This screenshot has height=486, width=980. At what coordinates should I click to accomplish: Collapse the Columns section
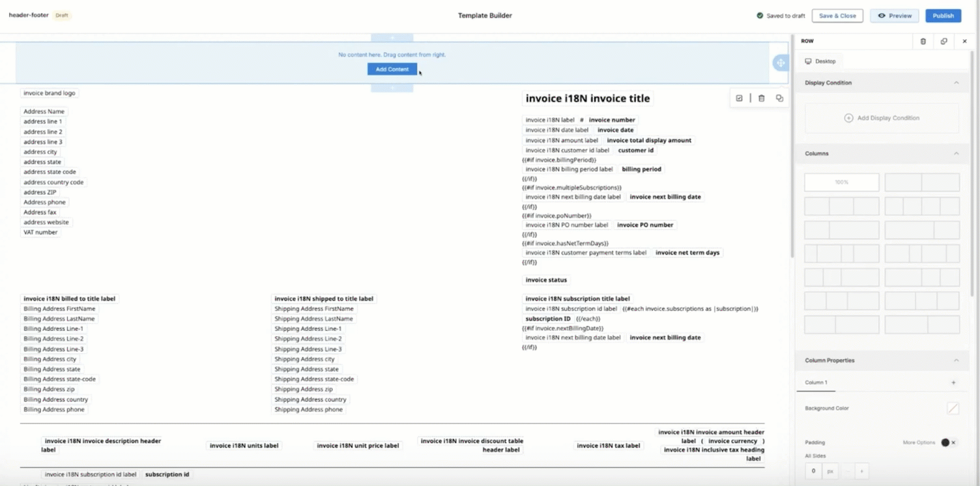956,154
